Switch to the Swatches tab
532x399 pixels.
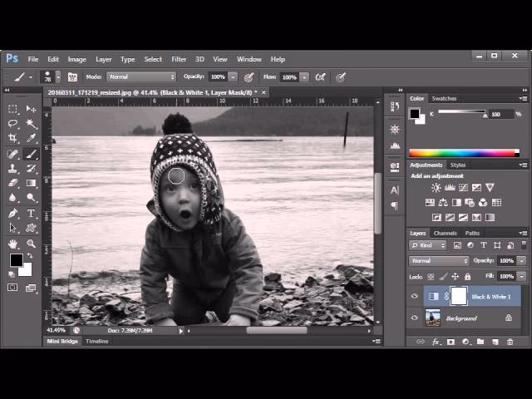[x=444, y=98]
